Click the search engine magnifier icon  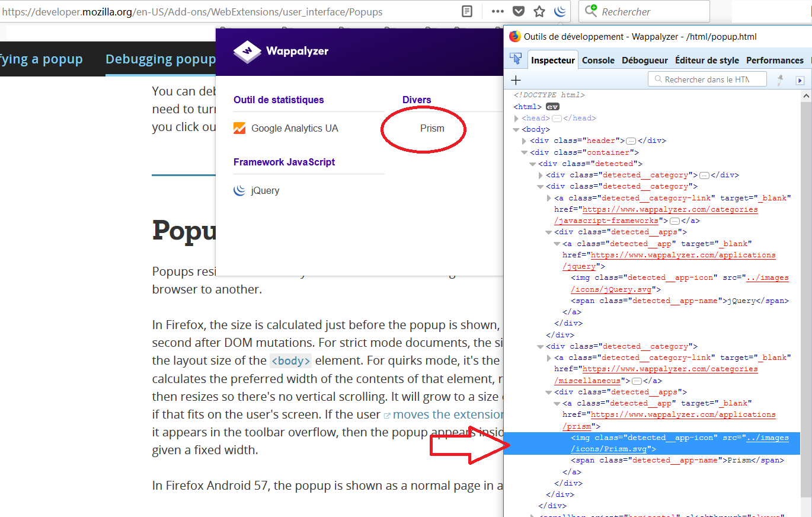tap(591, 11)
